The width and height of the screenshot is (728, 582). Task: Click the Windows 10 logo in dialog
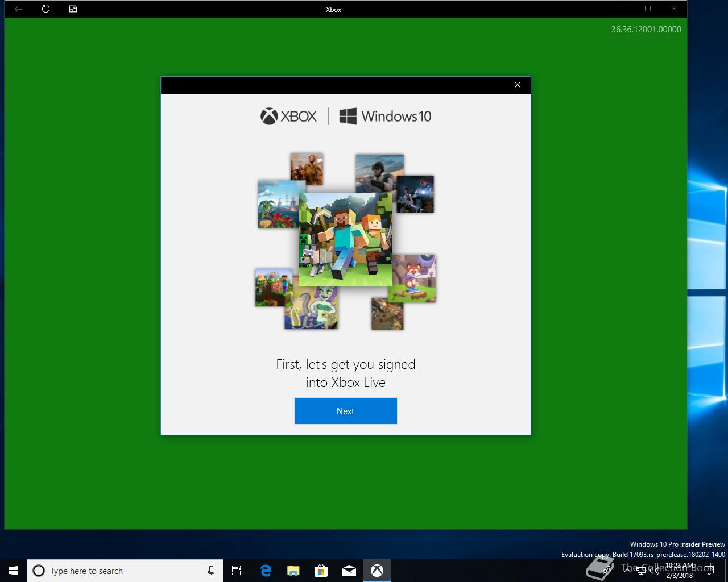(x=385, y=117)
